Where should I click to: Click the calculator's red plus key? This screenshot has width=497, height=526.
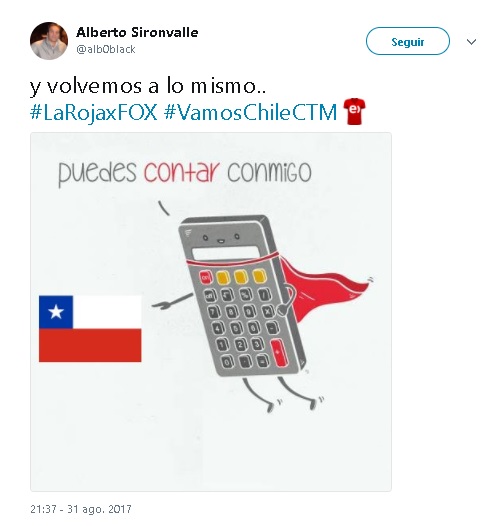pos(279,352)
